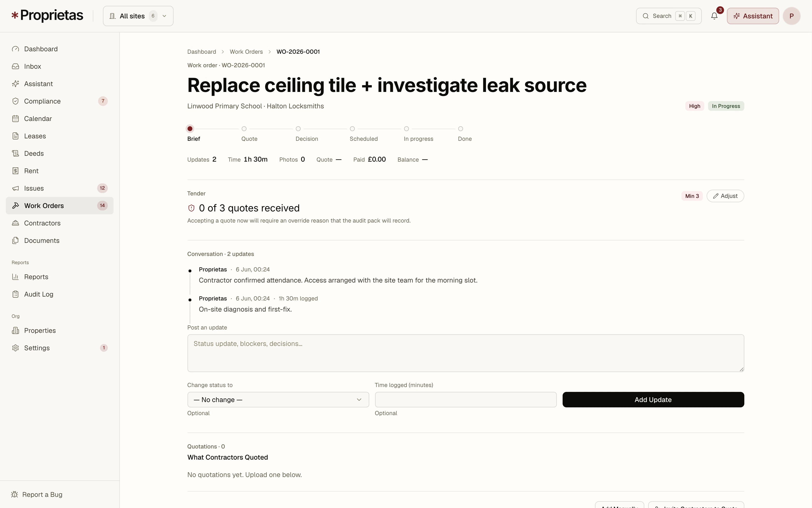
Task: Navigate to Leases in the sidebar
Action: [60, 136]
